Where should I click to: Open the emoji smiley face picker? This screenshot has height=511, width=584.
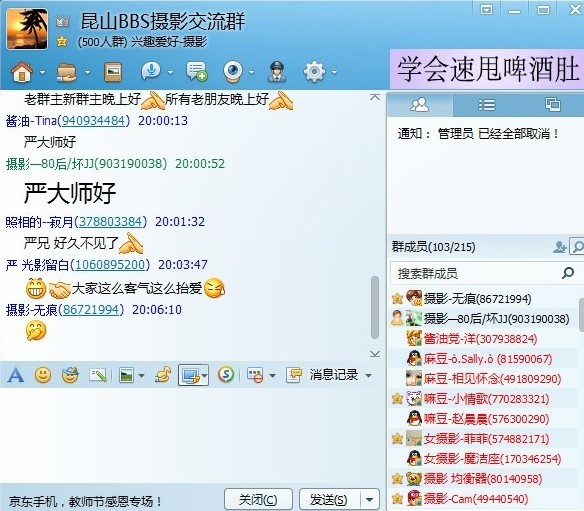pyautogui.click(x=43, y=375)
